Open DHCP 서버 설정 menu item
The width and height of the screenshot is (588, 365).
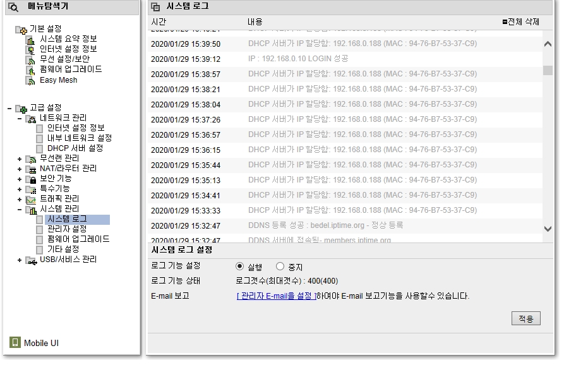point(75,148)
